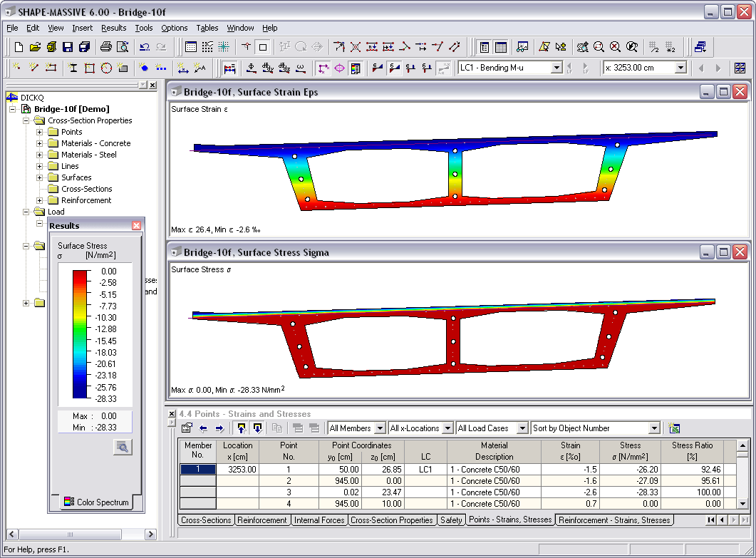Zoom the window with the magnifier rectangle icon
The width and height of the screenshot is (756, 558).
click(x=599, y=47)
